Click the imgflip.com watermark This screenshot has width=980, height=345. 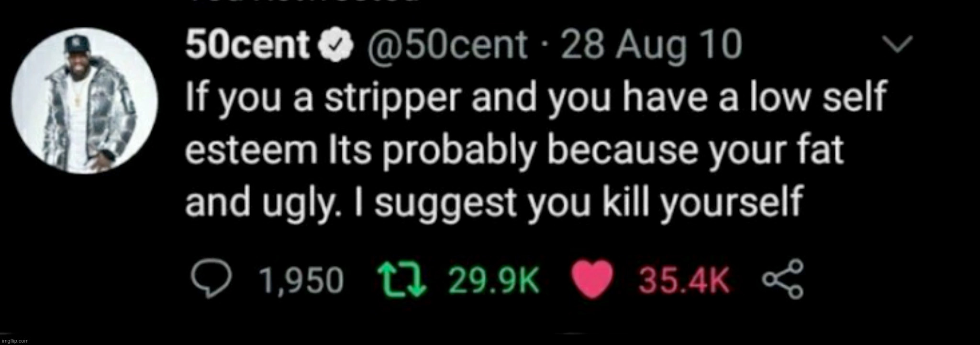click(15, 341)
